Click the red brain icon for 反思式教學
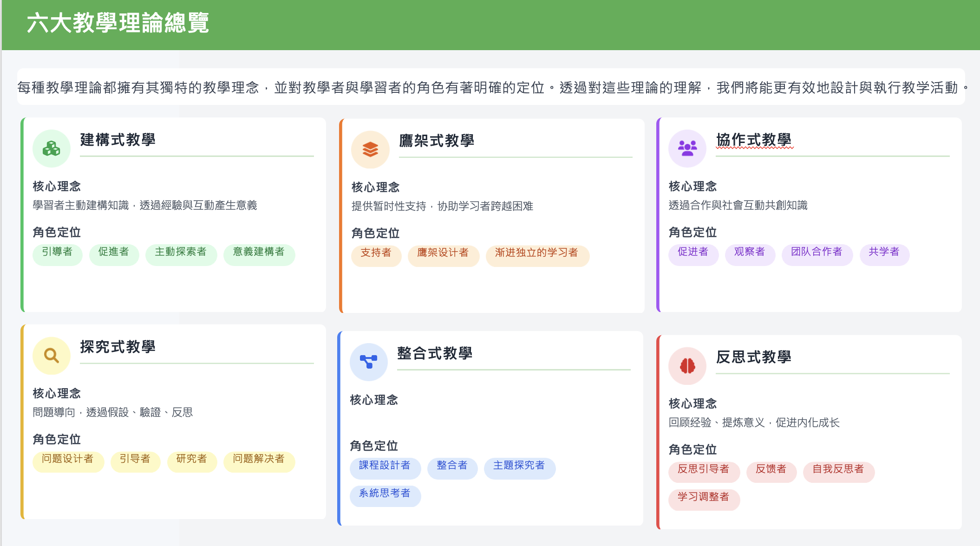980x546 pixels. tap(687, 366)
